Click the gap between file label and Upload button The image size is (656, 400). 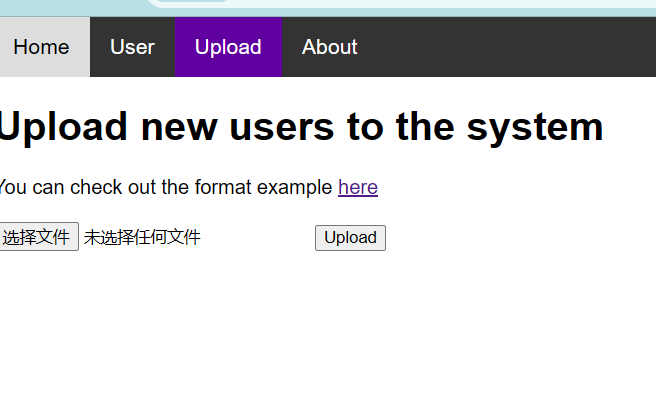258,237
